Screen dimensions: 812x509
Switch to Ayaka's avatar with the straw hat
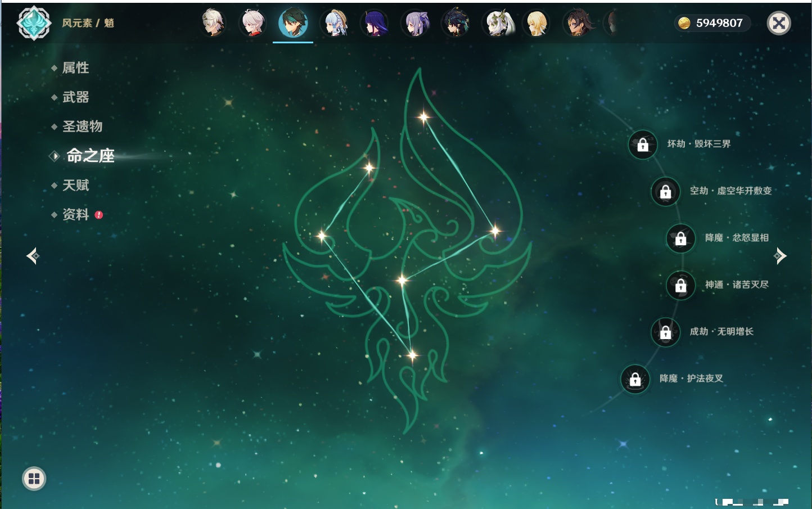tap(335, 23)
